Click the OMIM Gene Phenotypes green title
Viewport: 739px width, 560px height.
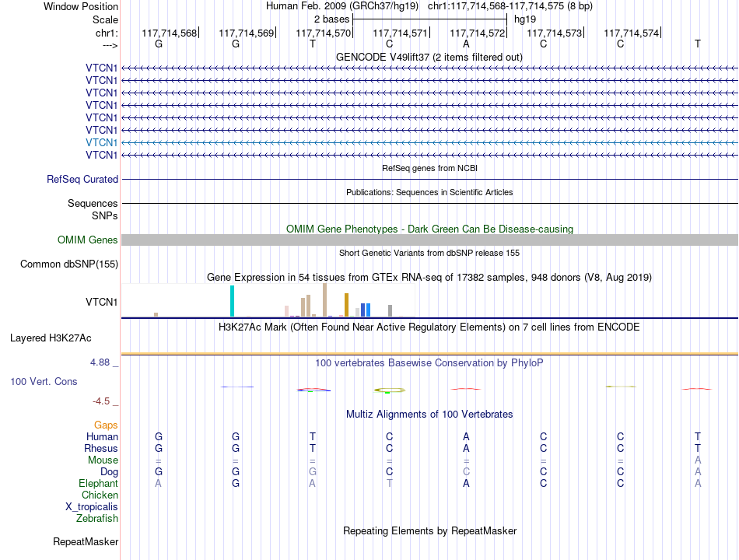click(429, 229)
